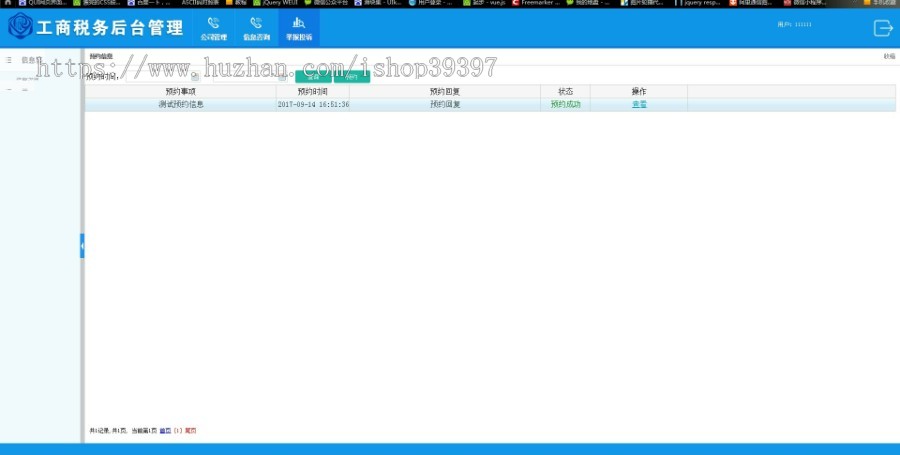The image size is (900, 455).
Task: Click the 2017-09-14 16:51:36 timestamp cell
Action: (313, 104)
